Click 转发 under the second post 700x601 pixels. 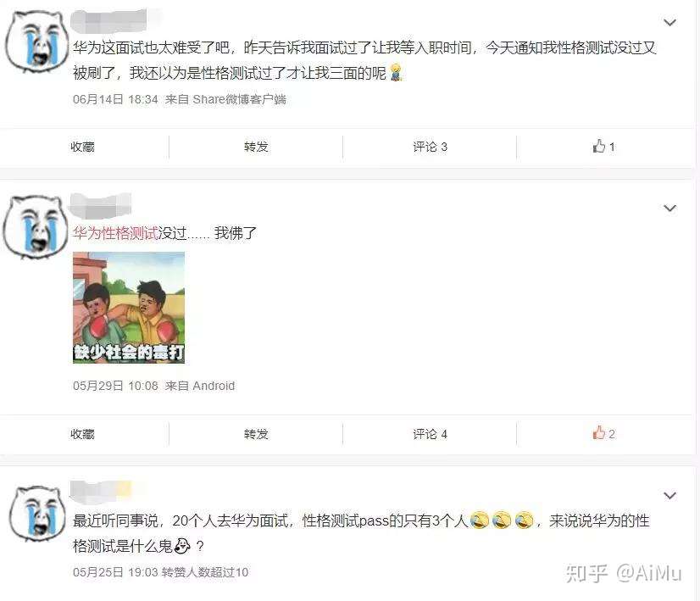[256, 434]
